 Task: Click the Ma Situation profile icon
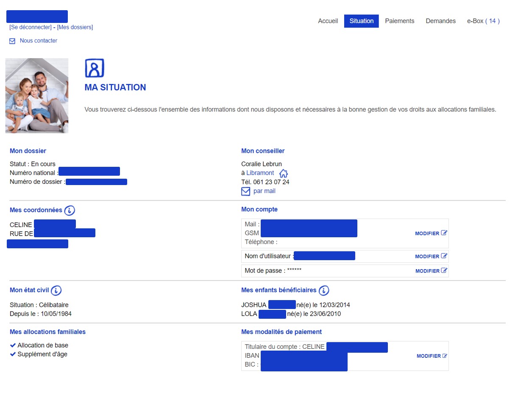coord(94,68)
